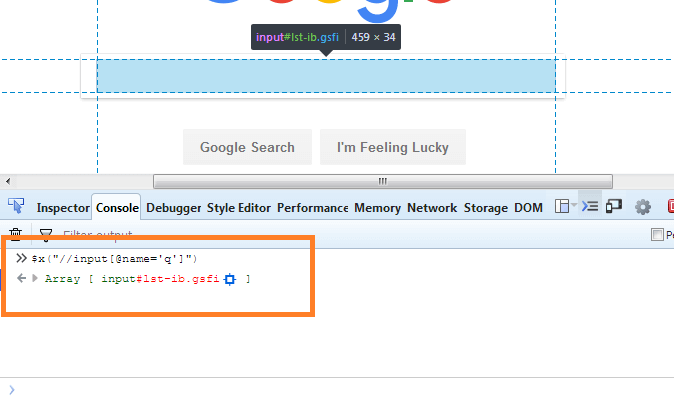This screenshot has height=400, width=674.
Task: Open the Memory tab
Action: [x=377, y=208]
